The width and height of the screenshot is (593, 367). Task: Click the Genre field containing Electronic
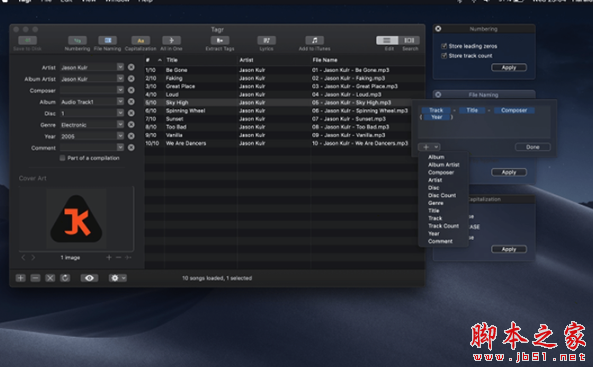[x=88, y=124]
